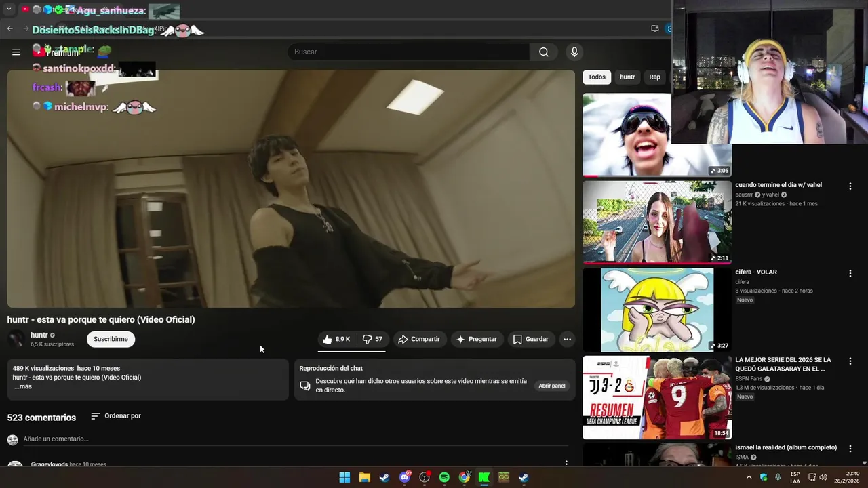Open options menu for cifera - VOLAR
Image resolution: width=868 pixels, height=488 pixels.
pos(850,273)
